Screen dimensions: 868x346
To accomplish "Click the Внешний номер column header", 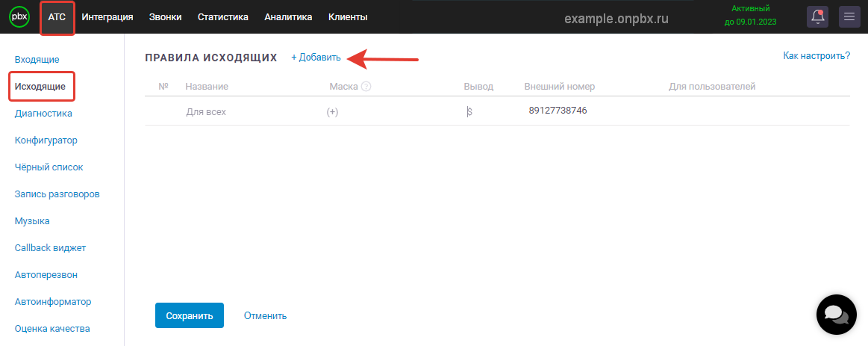I will coord(560,87).
